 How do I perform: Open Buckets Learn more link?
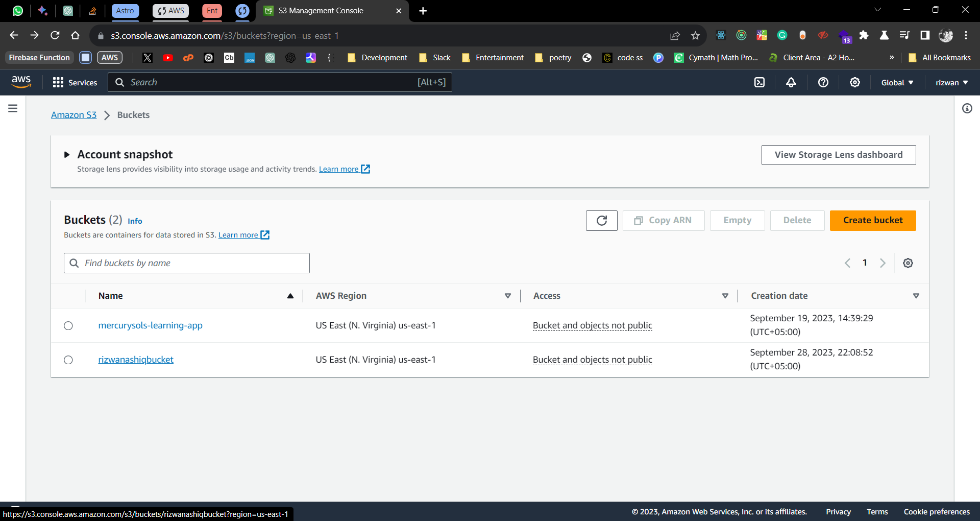243,235
